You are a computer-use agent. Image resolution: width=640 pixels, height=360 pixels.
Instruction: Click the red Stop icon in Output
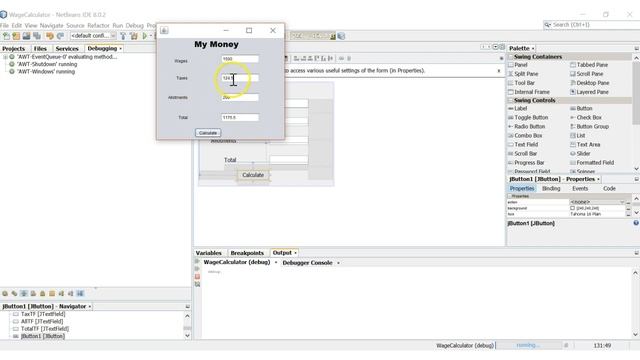pyautogui.click(x=198, y=277)
